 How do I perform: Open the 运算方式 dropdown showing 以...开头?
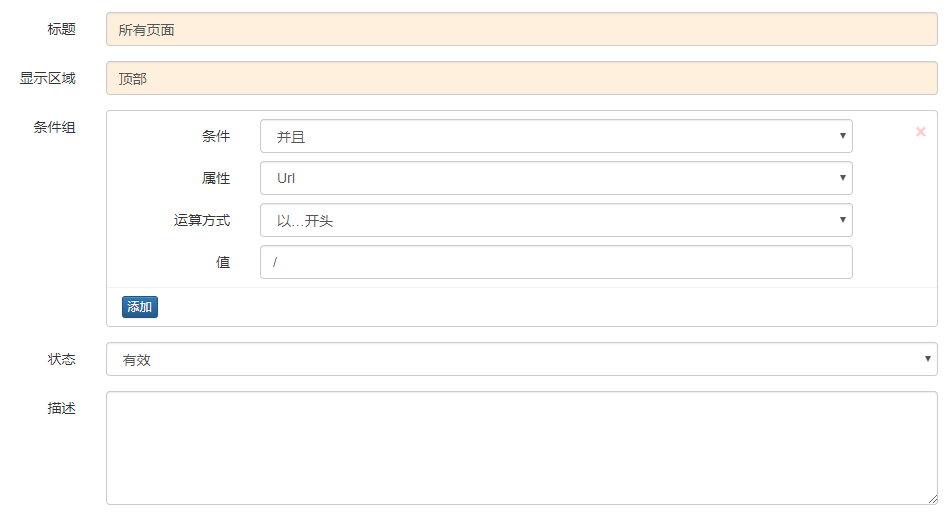pyautogui.click(x=556, y=220)
